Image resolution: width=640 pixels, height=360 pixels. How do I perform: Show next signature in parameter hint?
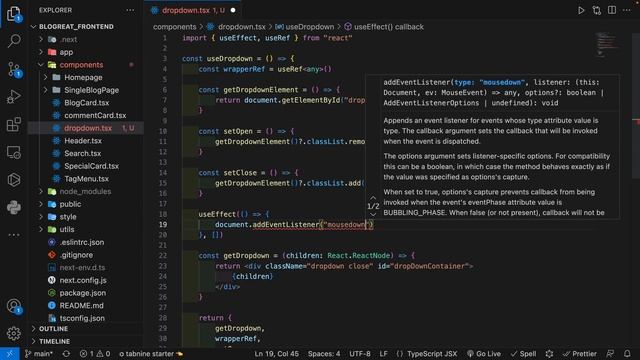373,215
